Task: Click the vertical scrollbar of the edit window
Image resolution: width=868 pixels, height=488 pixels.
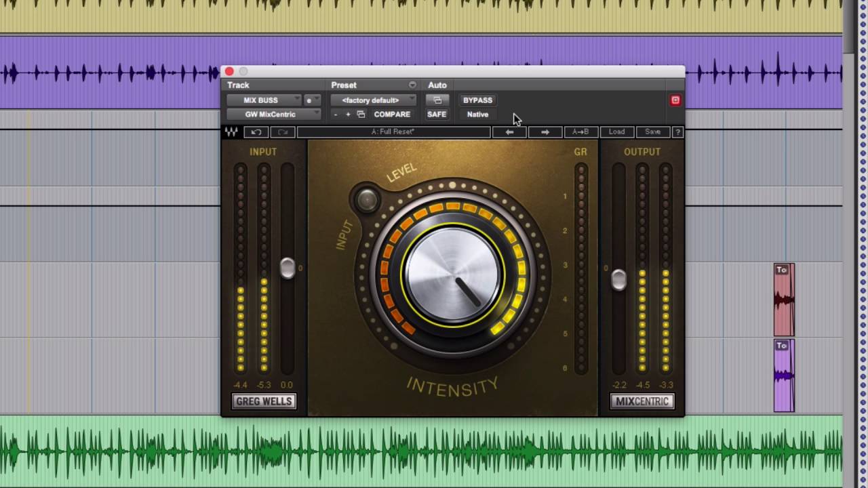Action: pos(848,244)
